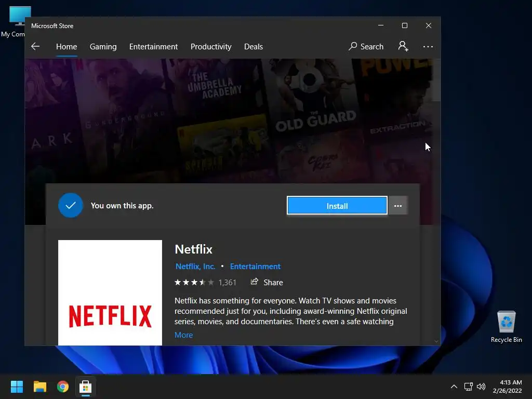Expand the description with More
Viewport: 532px width, 399px height.
[183, 335]
